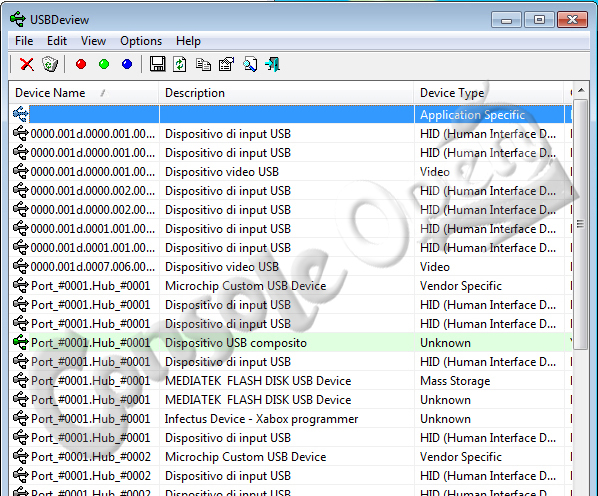Viewport: 598px width, 496px height.
Task: Open the Edit menu
Action: (x=57, y=41)
